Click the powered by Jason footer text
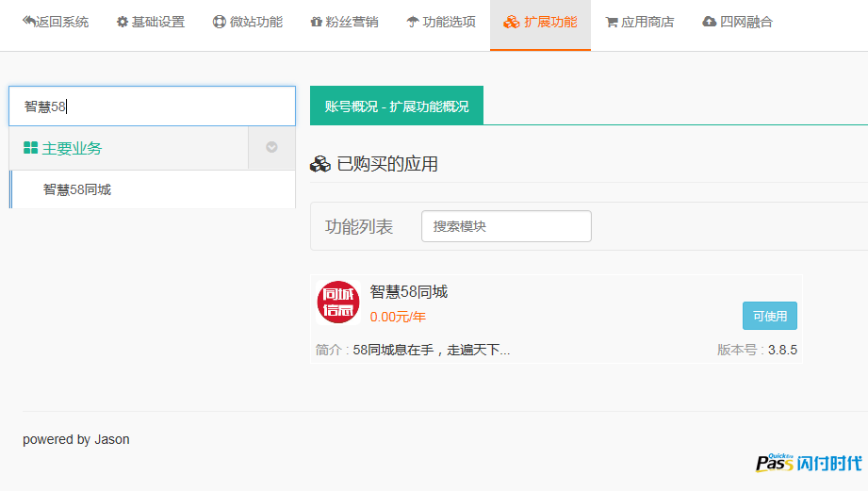868x491 pixels. tap(75, 439)
